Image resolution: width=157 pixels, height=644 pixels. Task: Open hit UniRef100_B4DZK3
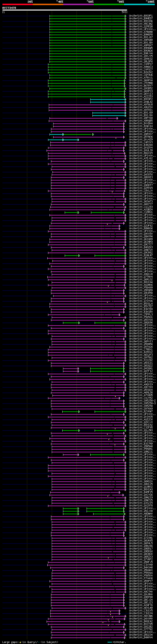coord(141,248)
